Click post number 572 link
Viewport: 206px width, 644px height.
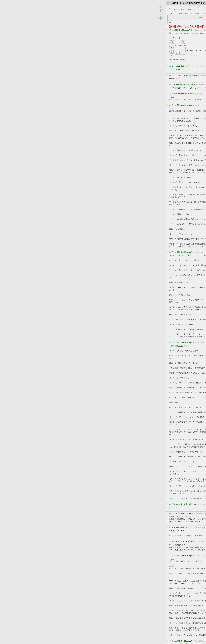pyautogui.click(x=170, y=555)
